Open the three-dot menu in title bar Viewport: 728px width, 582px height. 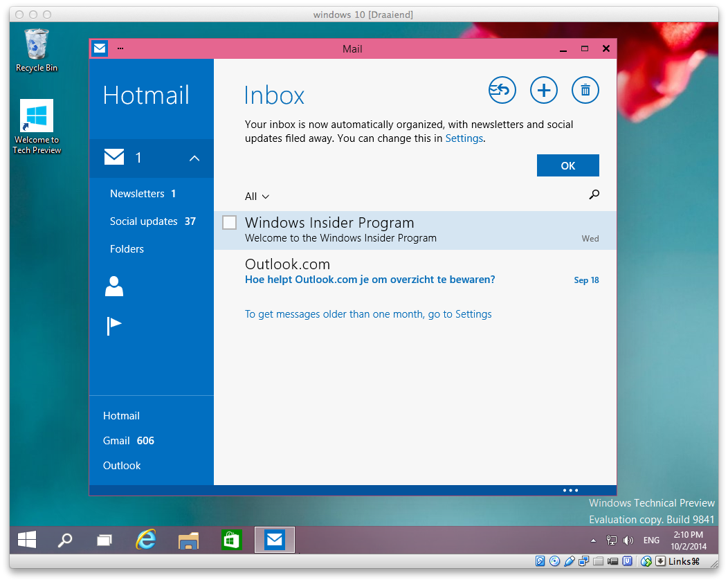click(120, 48)
